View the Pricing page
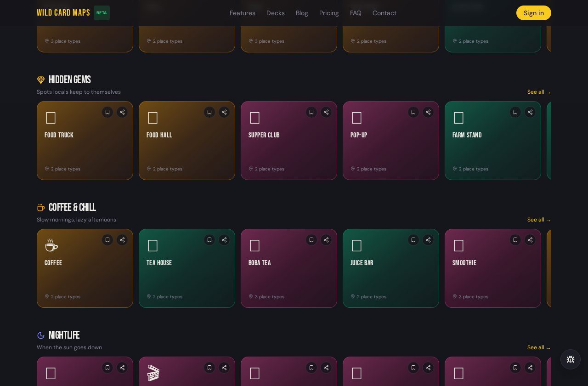Viewport: 588px width, 386px height. coord(329,13)
